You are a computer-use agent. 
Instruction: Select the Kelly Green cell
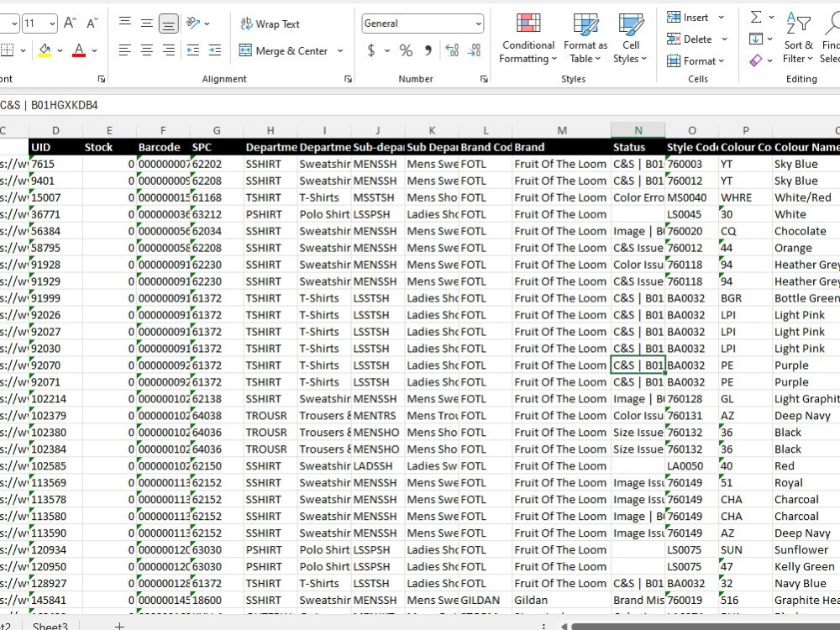point(806,566)
